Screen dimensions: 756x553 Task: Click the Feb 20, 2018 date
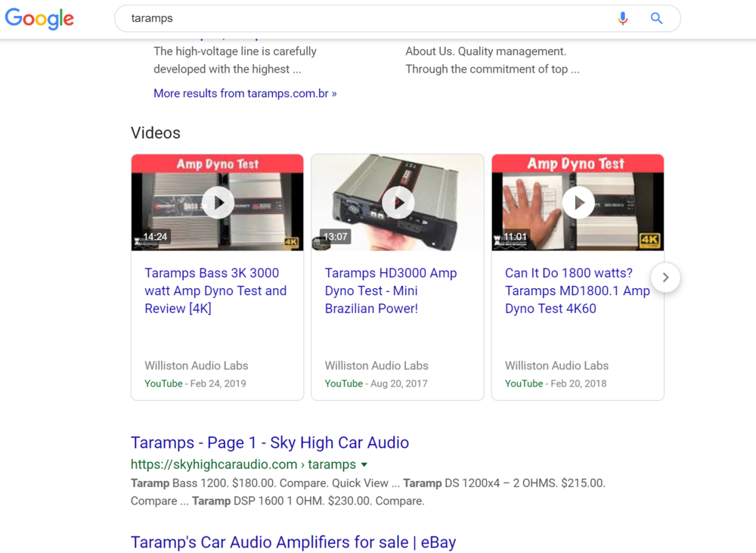[578, 384]
